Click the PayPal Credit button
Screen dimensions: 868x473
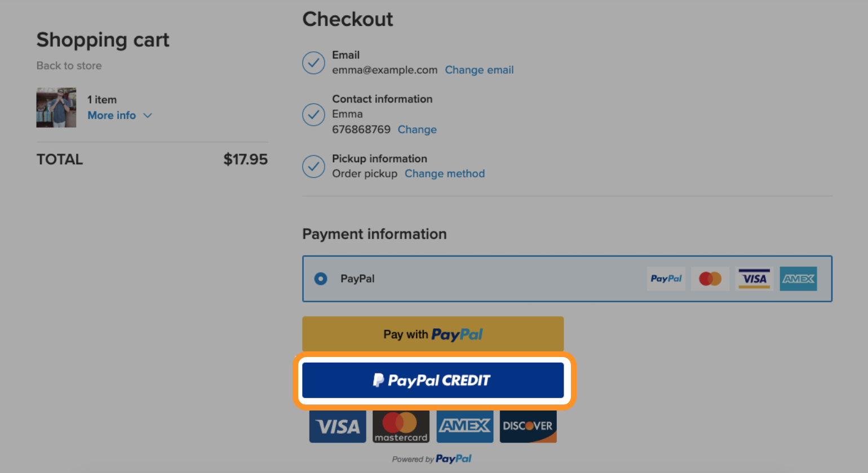[433, 380]
